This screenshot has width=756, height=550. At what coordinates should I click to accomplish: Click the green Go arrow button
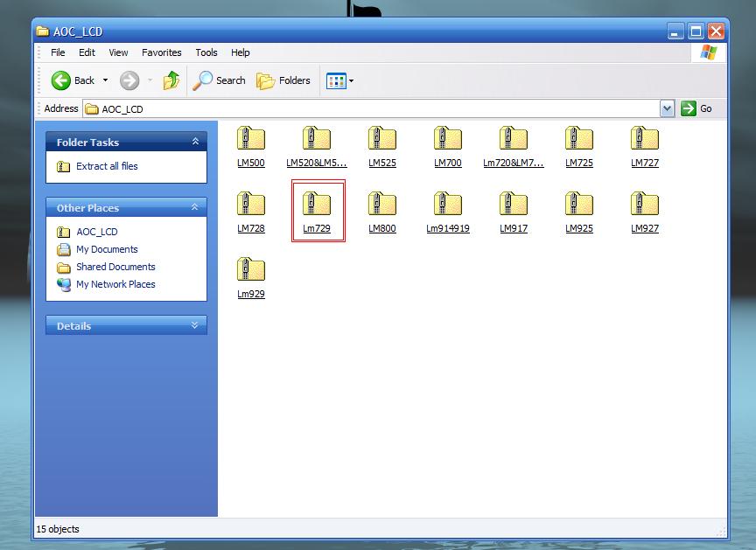coord(689,108)
